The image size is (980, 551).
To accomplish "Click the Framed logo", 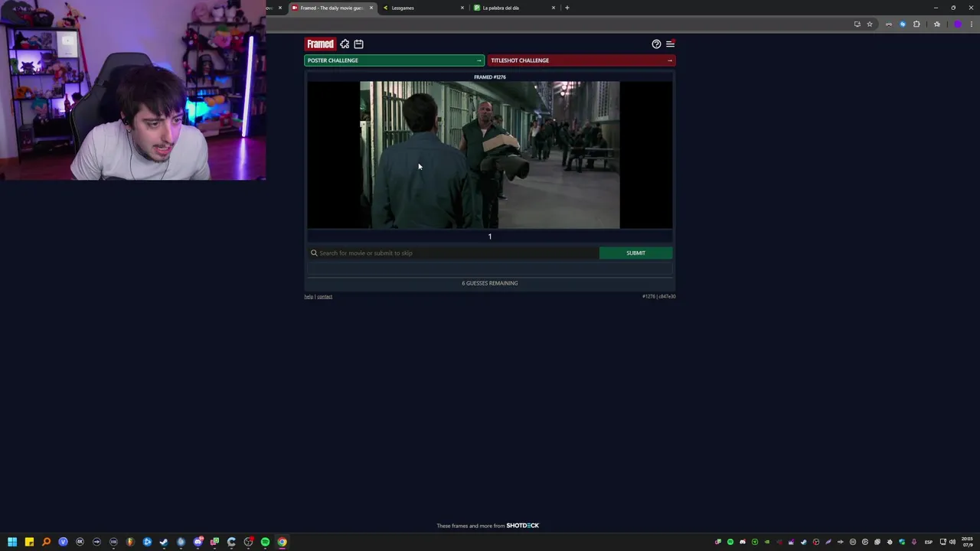I will 320,44.
